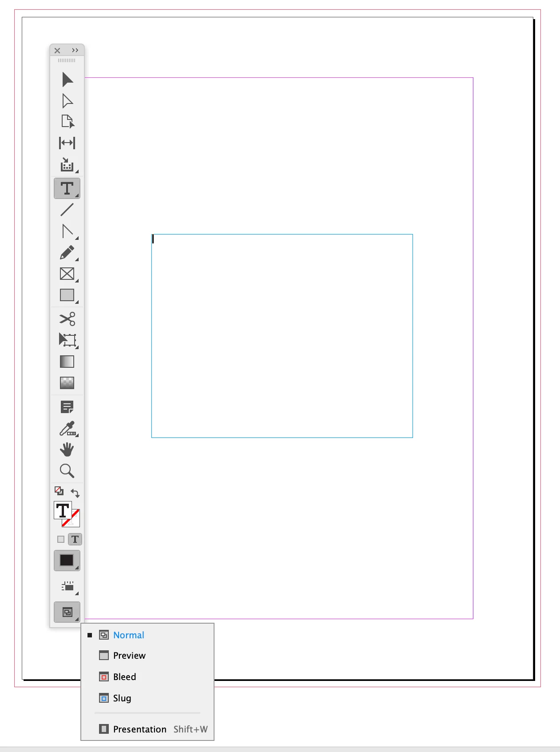Pick the Eyedropper tool
The width and height of the screenshot is (560, 752).
[67, 429]
